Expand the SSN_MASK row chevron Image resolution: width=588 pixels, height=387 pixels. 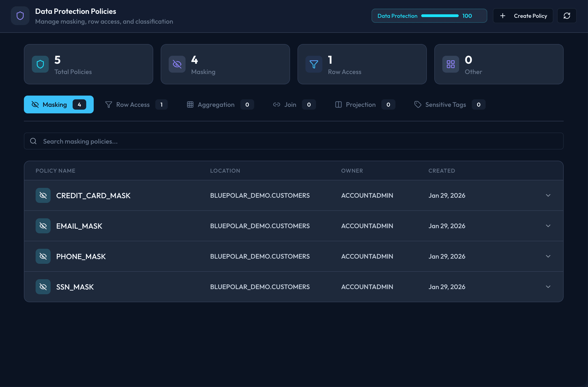coord(548,287)
